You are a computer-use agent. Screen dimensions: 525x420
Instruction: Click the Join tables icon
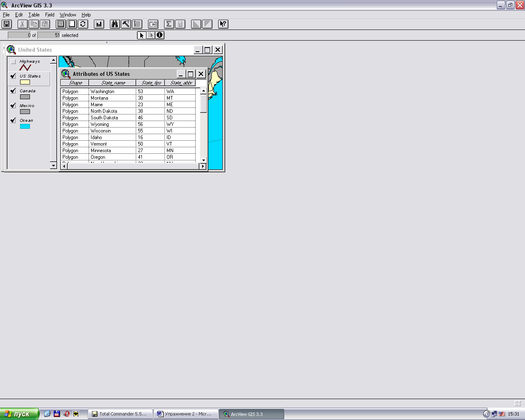click(x=153, y=24)
